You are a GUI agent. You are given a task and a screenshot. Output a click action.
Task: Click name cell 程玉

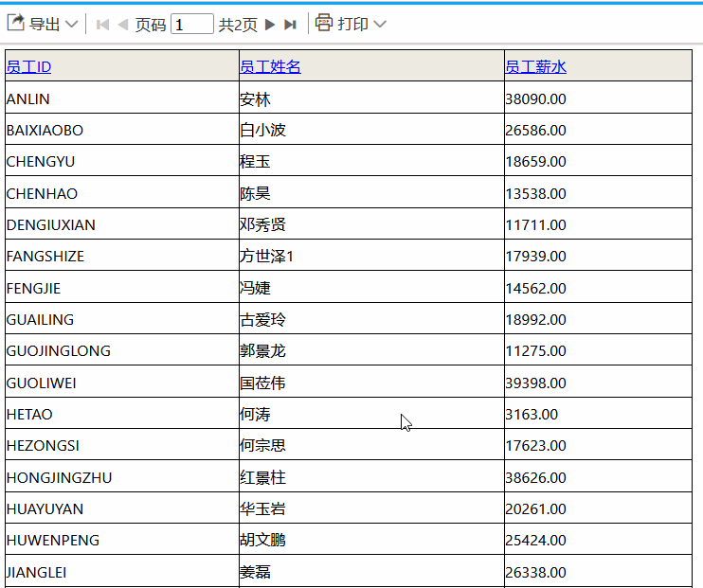[371, 160]
